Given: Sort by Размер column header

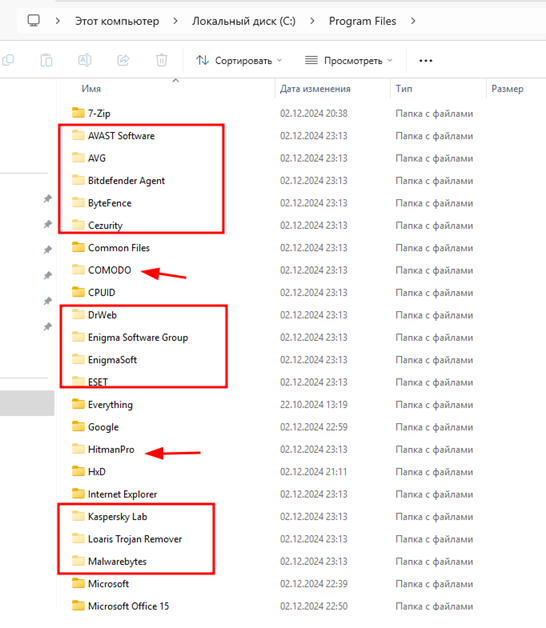Looking at the screenshot, I should (508, 89).
